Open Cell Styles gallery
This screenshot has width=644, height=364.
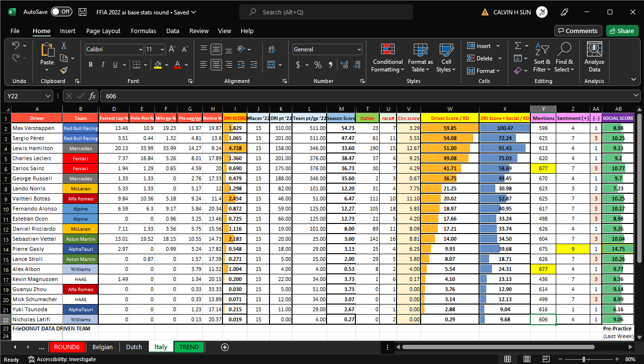pos(446,58)
